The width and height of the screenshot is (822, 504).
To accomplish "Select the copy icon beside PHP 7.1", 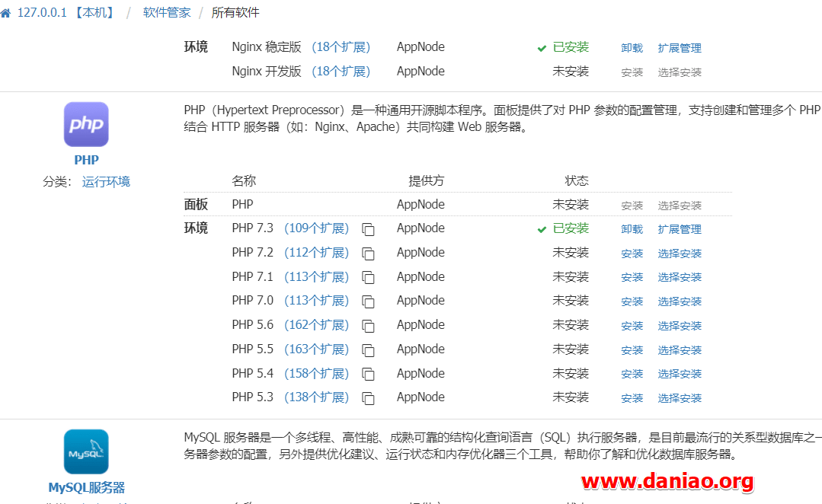I will (x=369, y=278).
